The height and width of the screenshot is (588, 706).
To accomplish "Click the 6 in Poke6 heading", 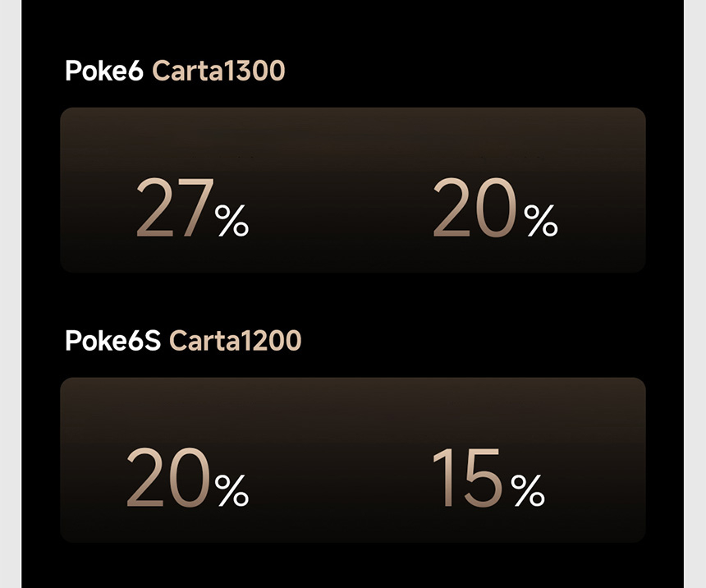I will tap(137, 71).
